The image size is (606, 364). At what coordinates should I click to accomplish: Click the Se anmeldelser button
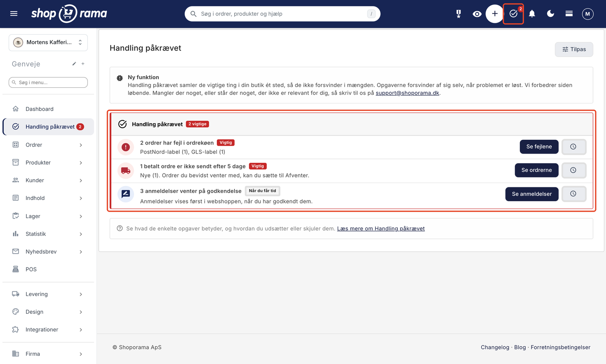532,194
